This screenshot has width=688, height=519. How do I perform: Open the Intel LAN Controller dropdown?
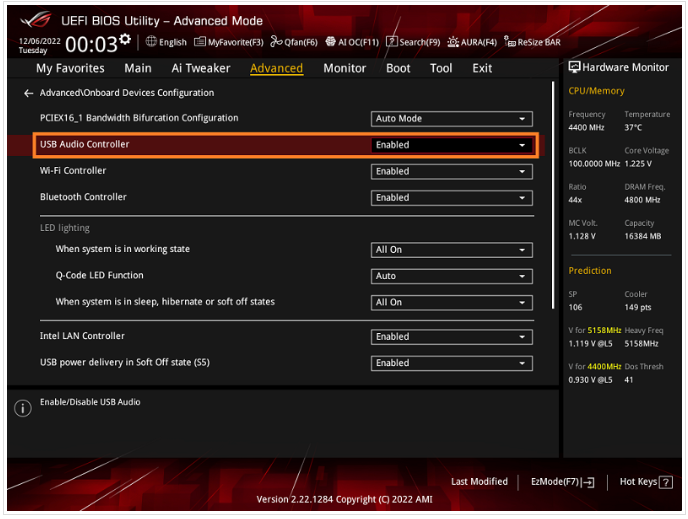click(x=452, y=336)
